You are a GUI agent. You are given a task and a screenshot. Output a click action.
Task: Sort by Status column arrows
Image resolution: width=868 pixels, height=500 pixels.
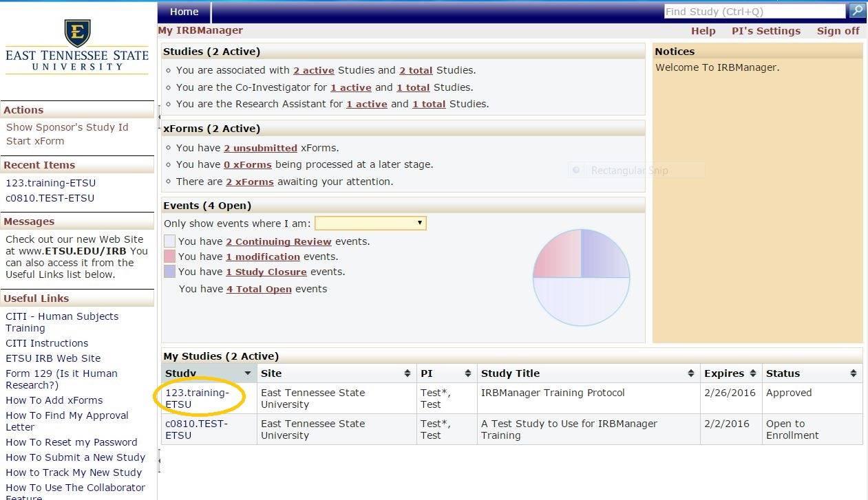point(854,373)
